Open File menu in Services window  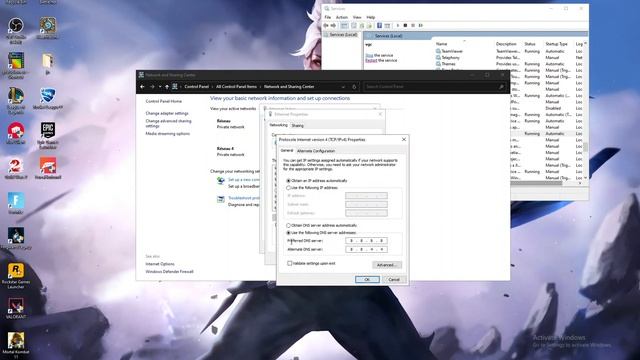coord(328,17)
